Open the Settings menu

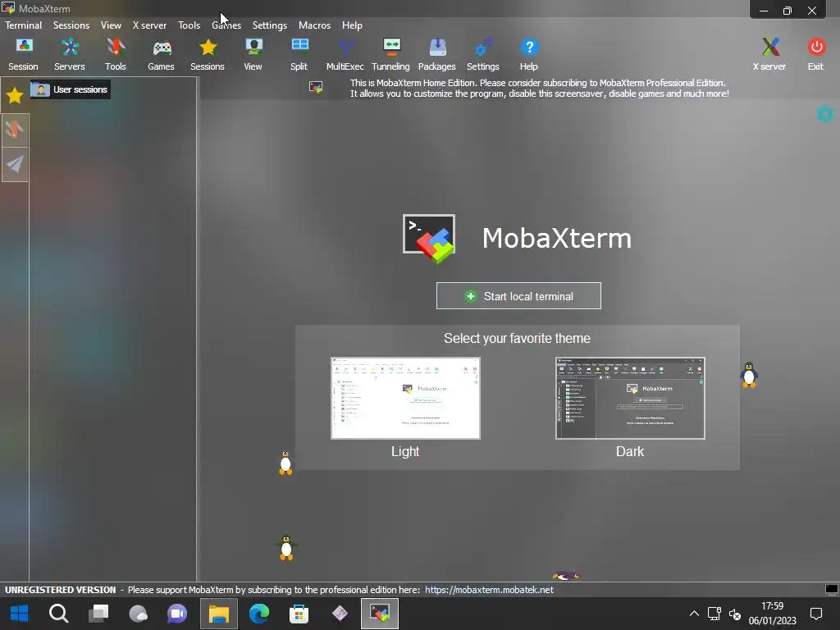coord(269,25)
